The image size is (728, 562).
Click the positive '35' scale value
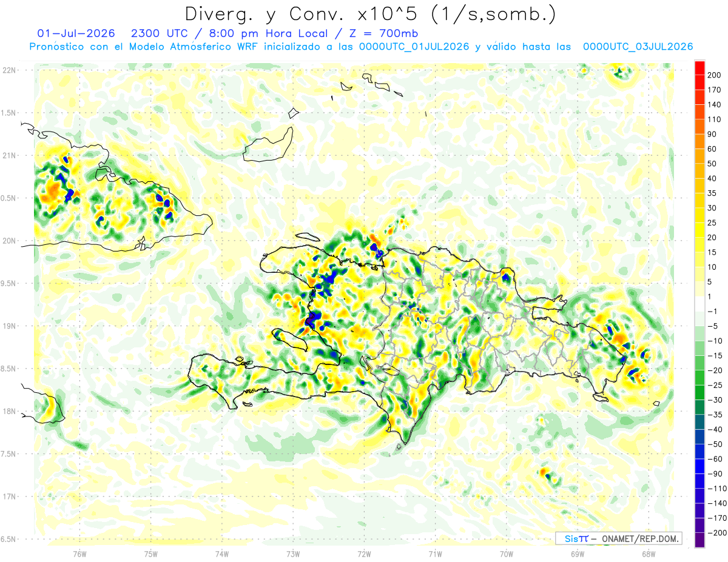(x=713, y=193)
